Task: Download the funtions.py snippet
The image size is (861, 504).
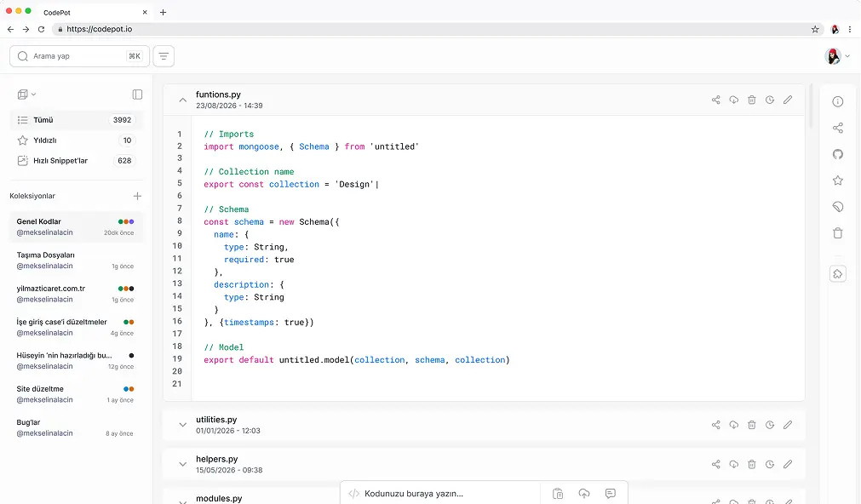Action: pos(733,100)
